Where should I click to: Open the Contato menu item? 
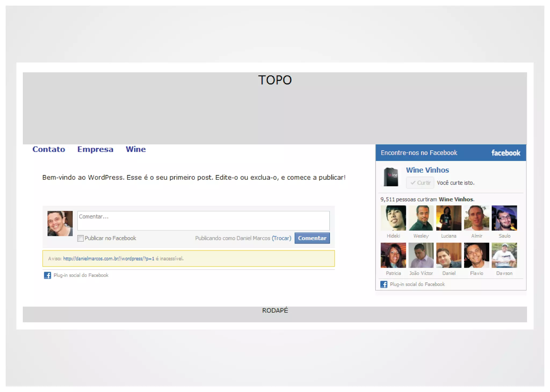[x=49, y=149]
